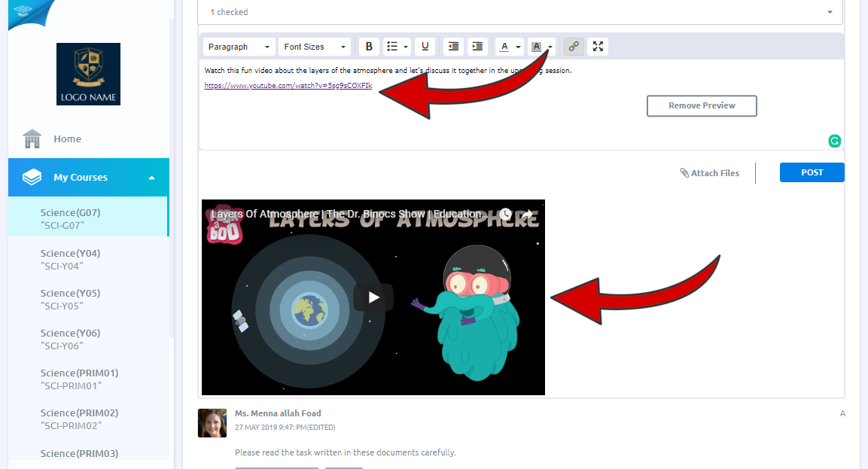This screenshot has width=868, height=469.
Task: Toggle fullscreen editor mode
Action: point(598,47)
